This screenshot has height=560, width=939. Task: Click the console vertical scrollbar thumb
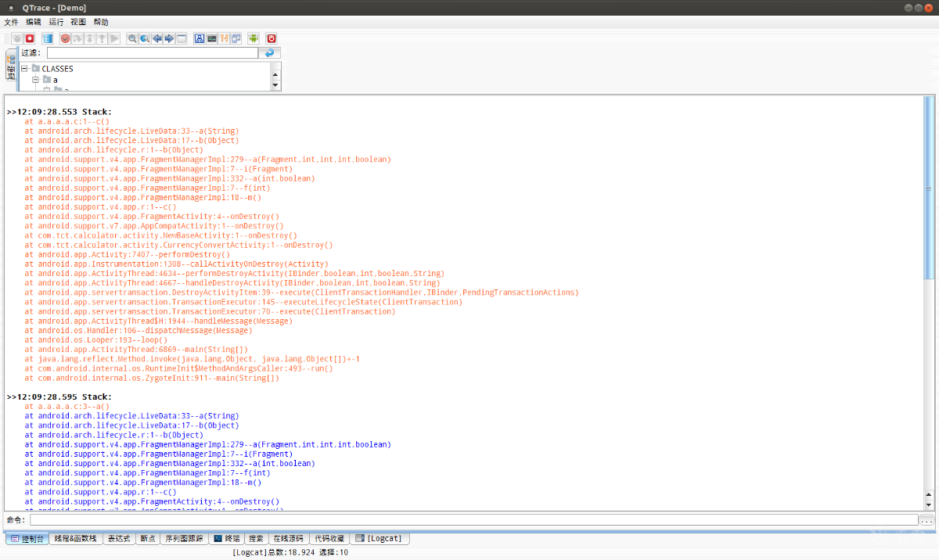coord(929,188)
